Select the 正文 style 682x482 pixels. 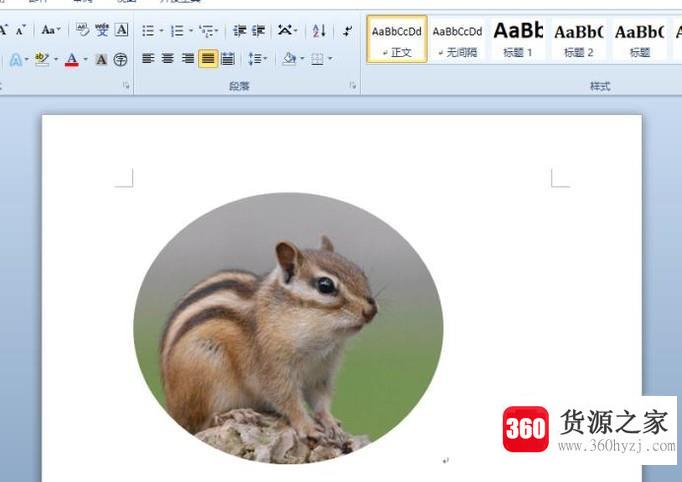[x=397, y=40]
